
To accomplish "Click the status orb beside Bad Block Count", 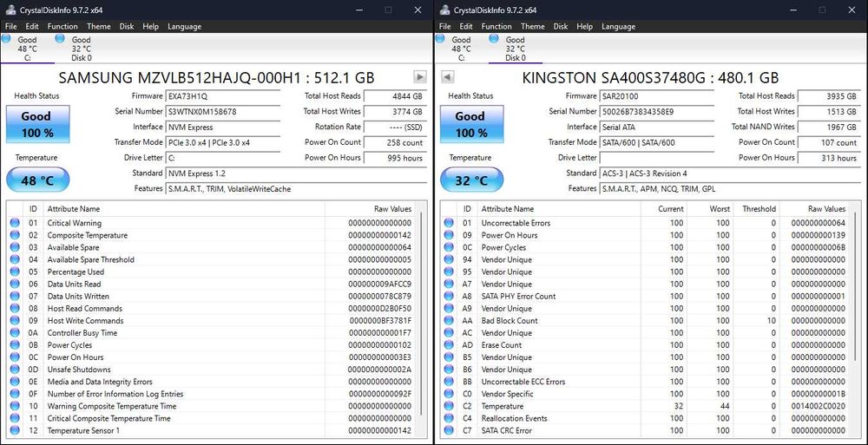I will [449, 321].
